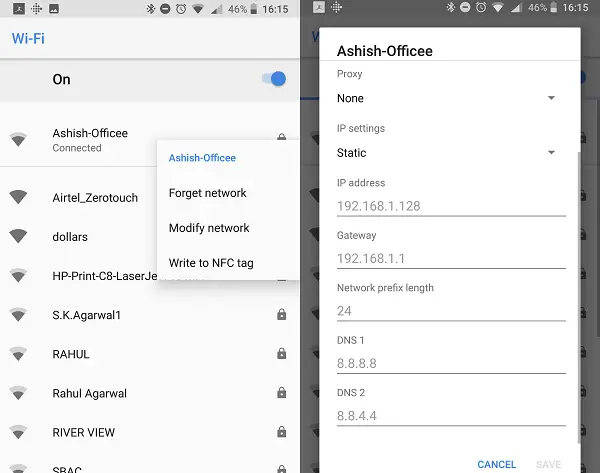Turn off the Wi-Fi switch
Image resolution: width=600 pixels, height=473 pixels.
274,79
